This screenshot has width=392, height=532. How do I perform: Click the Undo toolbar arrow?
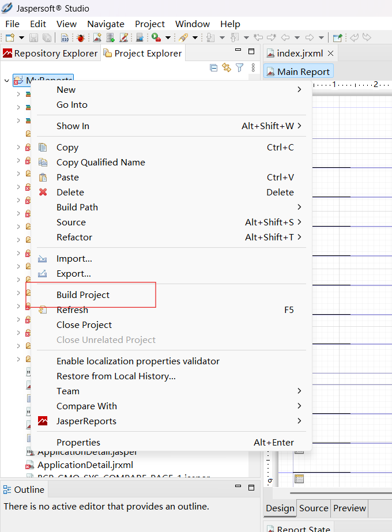355,37
